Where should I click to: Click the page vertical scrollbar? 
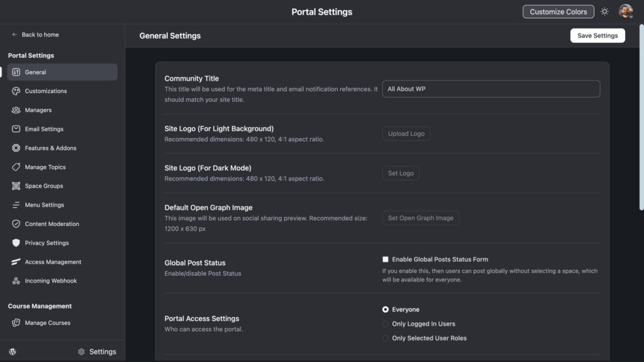click(x=641, y=117)
